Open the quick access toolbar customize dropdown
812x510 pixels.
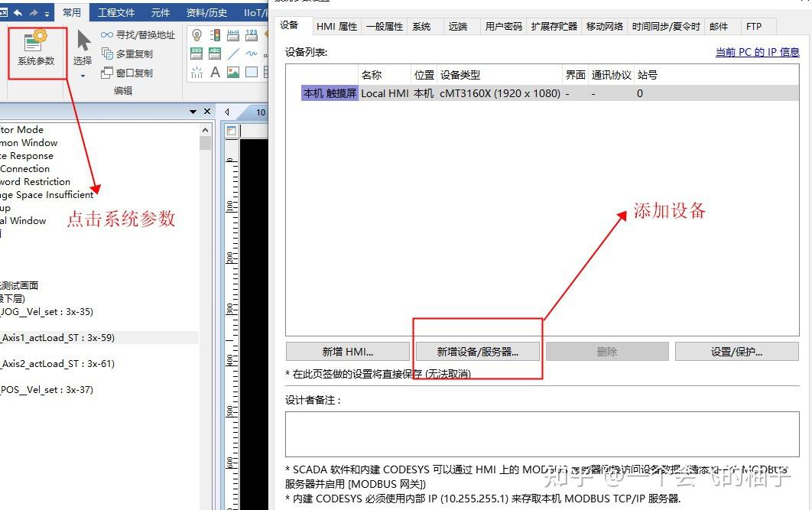pyautogui.click(x=47, y=14)
